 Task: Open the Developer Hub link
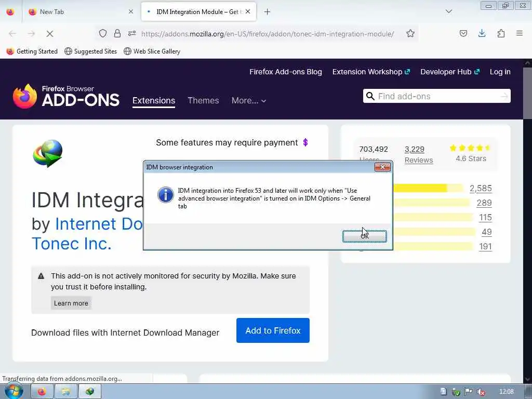point(450,72)
